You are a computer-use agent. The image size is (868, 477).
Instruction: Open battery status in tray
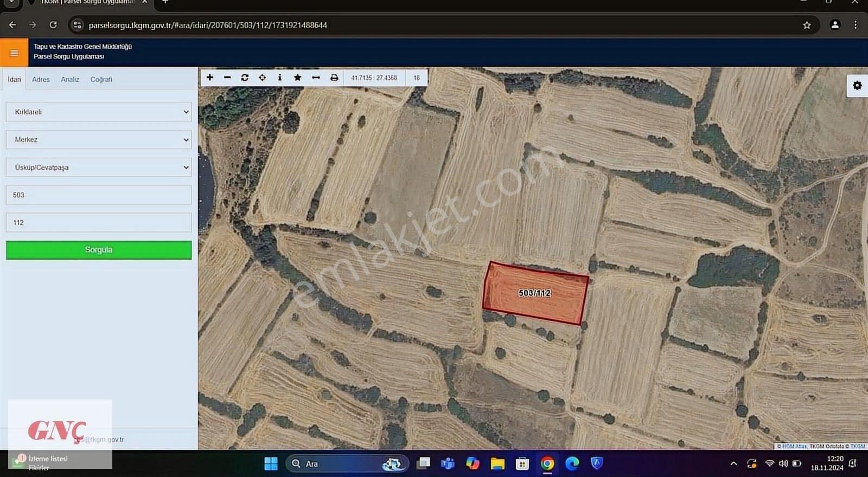click(797, 463)
